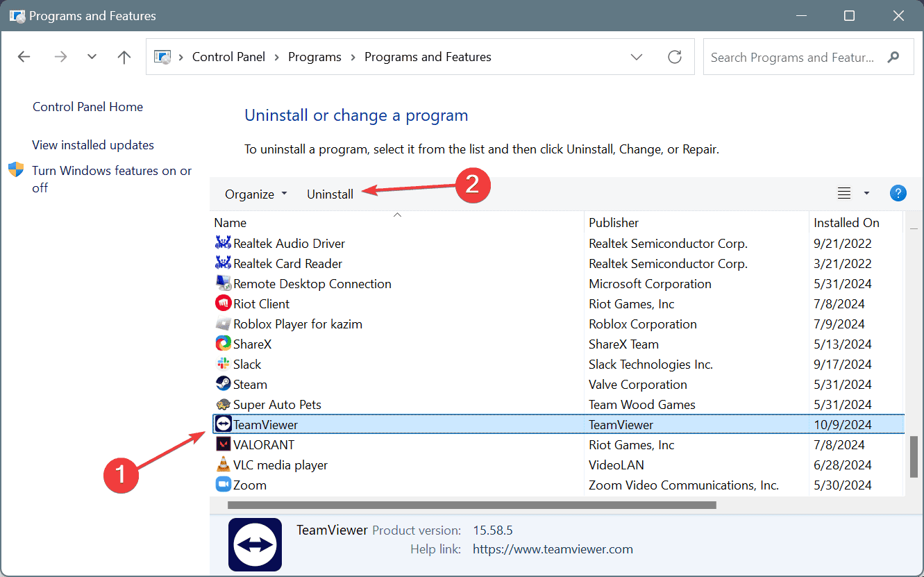Open the recent locations dropdown arrow

[92, 57]
